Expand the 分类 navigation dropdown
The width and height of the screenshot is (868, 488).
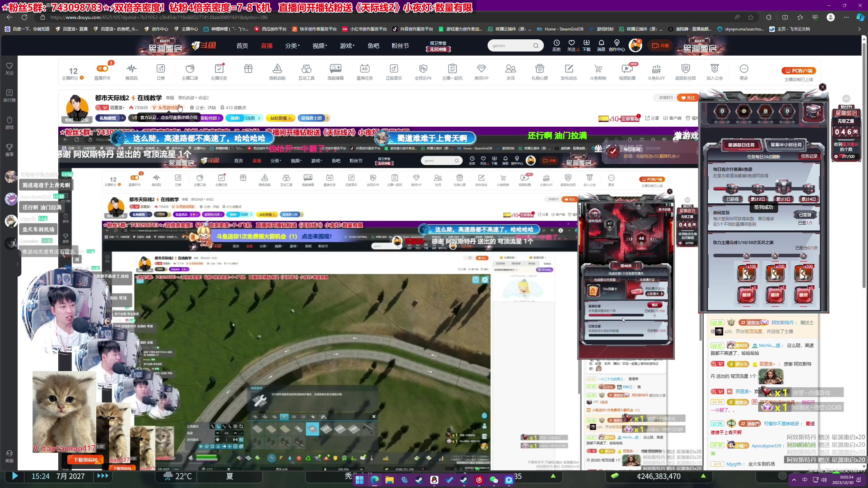click(292, 46)
